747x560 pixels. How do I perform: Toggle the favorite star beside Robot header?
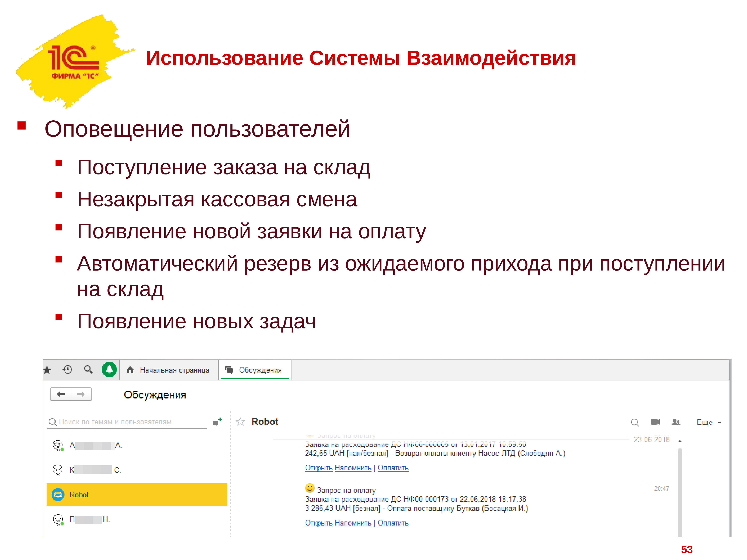tap(240, 422)
